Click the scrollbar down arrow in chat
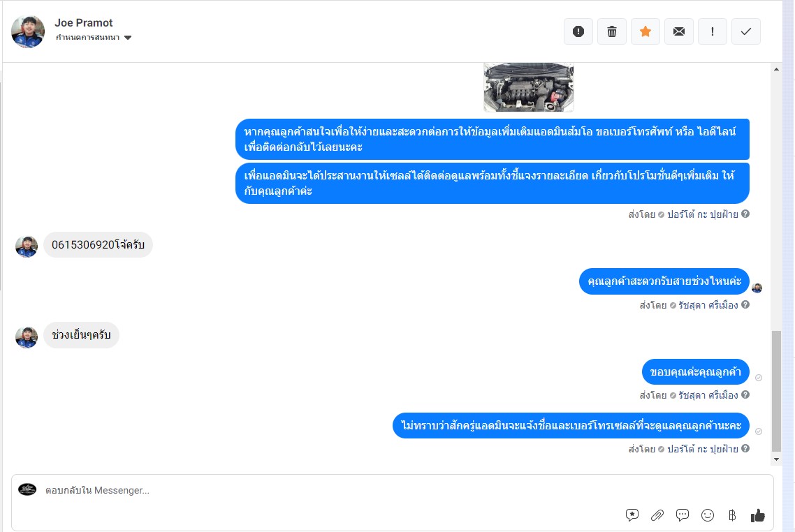Image resolution: width=795 pixels, height=532 pixels. pos(776,459)
